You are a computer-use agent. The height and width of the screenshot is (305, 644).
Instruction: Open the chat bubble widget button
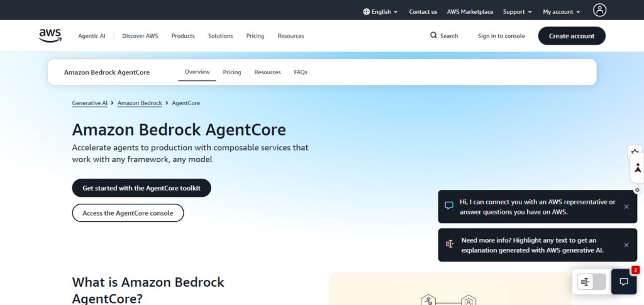[623, 282]
